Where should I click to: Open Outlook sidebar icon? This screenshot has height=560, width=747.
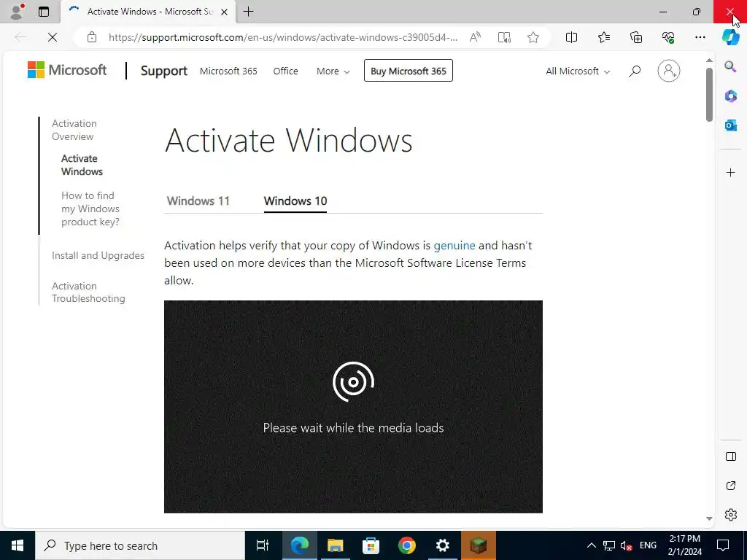730,125
